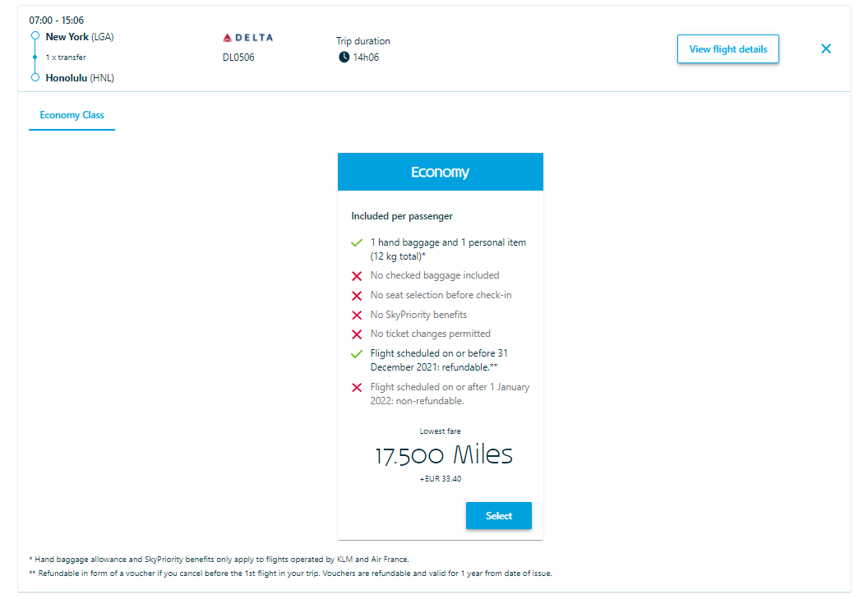Click the red X beside checked baggage

357,276
